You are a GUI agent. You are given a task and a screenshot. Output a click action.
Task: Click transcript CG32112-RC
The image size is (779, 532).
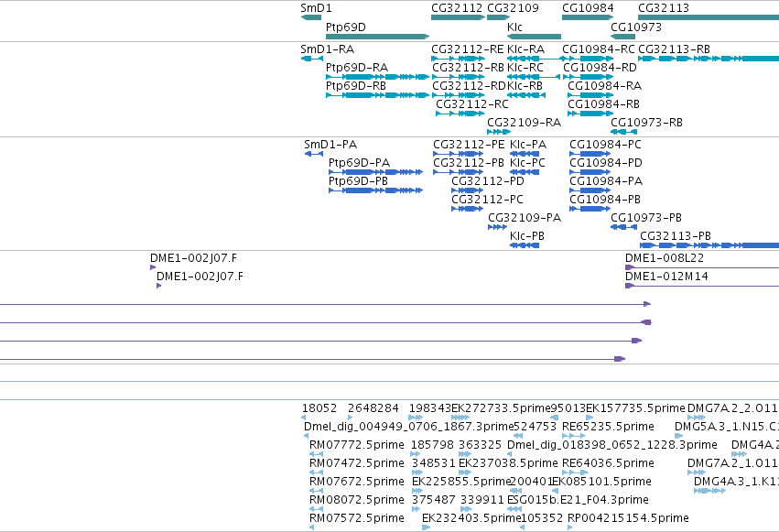[x=460, y=114]
